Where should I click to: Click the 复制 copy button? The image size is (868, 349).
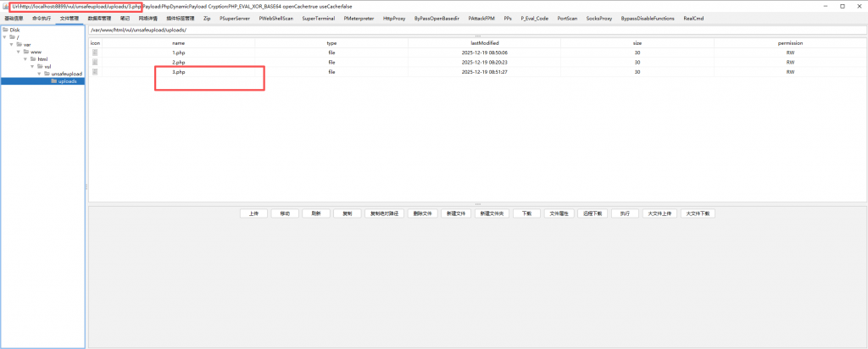(347, 213)
